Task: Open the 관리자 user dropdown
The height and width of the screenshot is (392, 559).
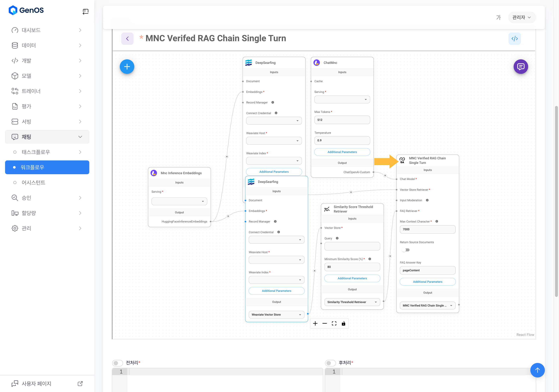Action: [522, 17]
